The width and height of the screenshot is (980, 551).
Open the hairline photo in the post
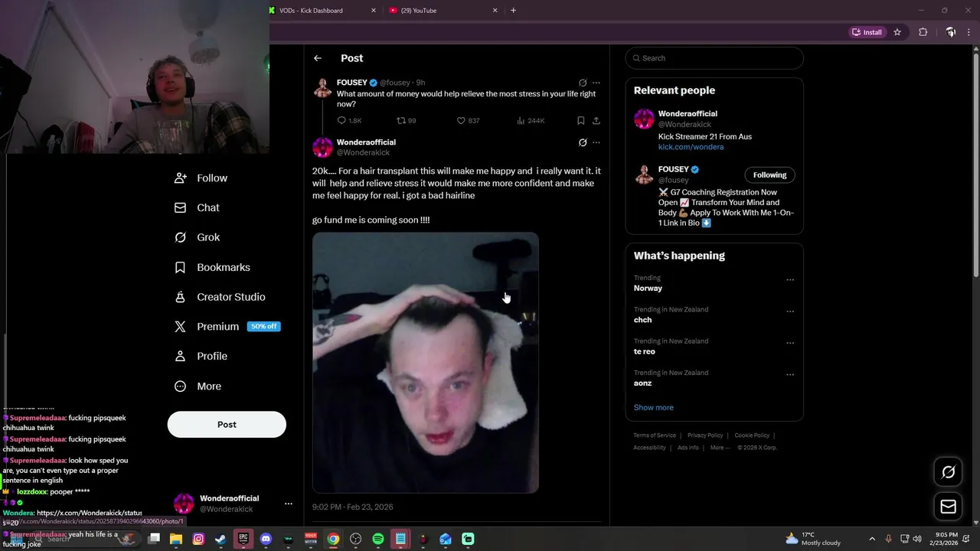[426, 363]
